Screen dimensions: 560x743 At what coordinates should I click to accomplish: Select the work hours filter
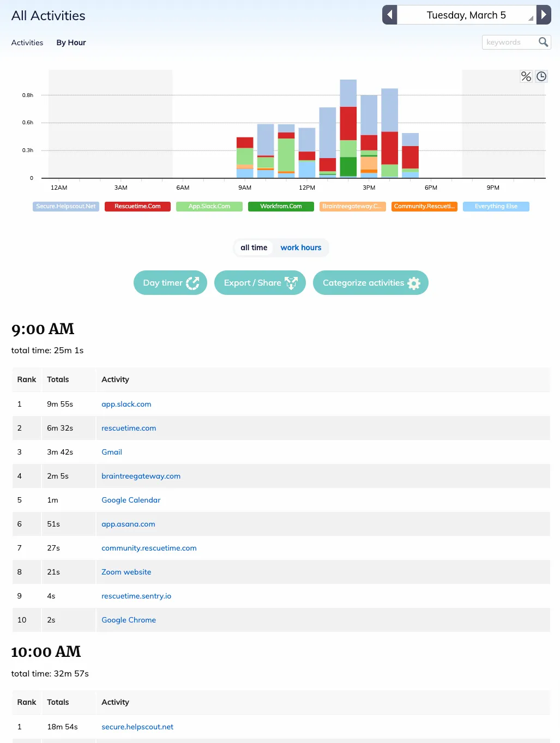(301, 247)
